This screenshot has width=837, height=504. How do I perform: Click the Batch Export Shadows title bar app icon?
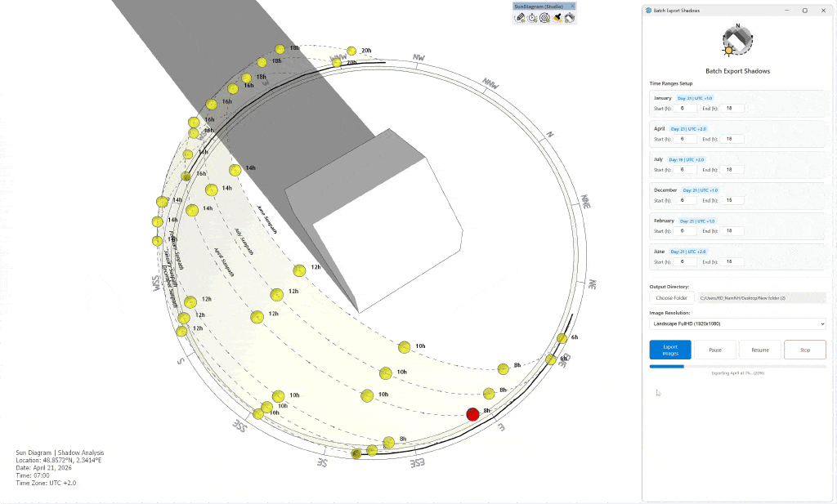click(648, 10)
